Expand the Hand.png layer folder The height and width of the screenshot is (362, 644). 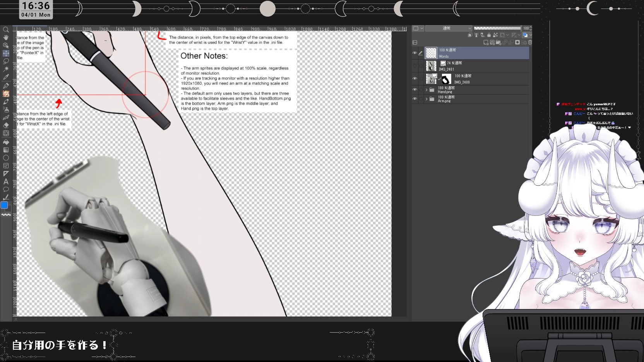[426, 90]
